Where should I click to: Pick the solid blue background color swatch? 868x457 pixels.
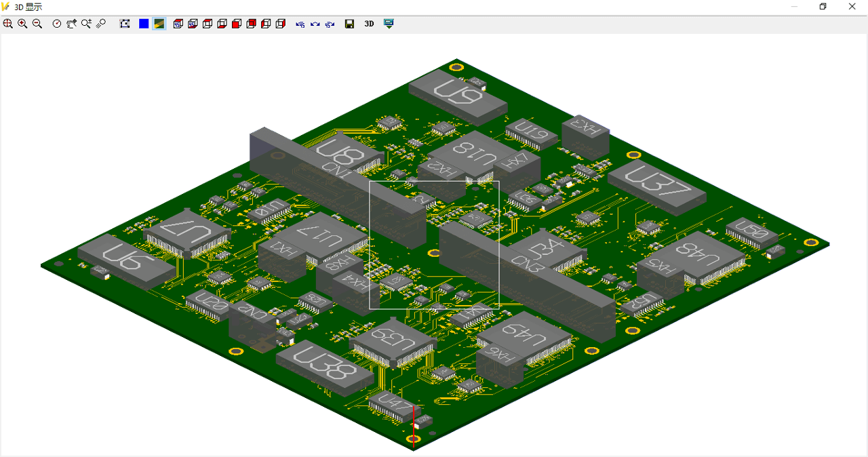pyautogui.click(x=144, y=24)
